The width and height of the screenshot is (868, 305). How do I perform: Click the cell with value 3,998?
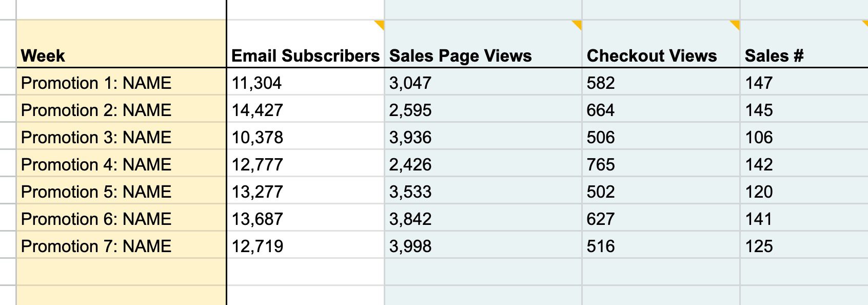pos(483,246)
